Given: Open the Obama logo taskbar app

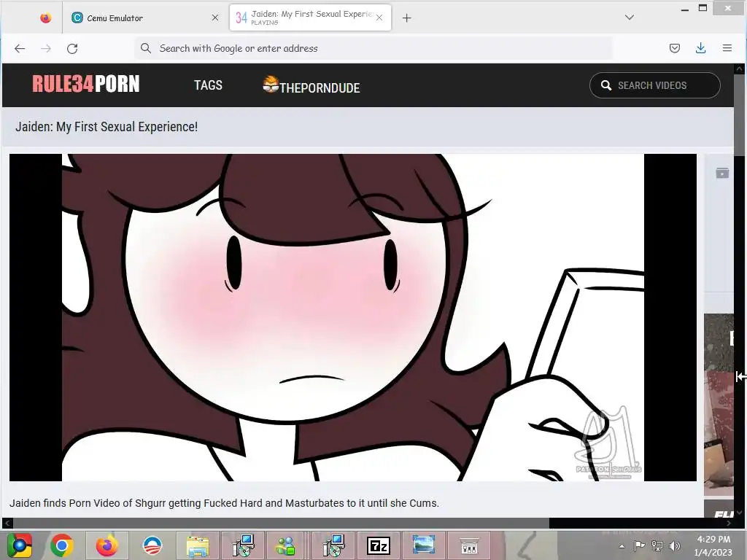Looking at the screenshot, I should coord(152,545).
